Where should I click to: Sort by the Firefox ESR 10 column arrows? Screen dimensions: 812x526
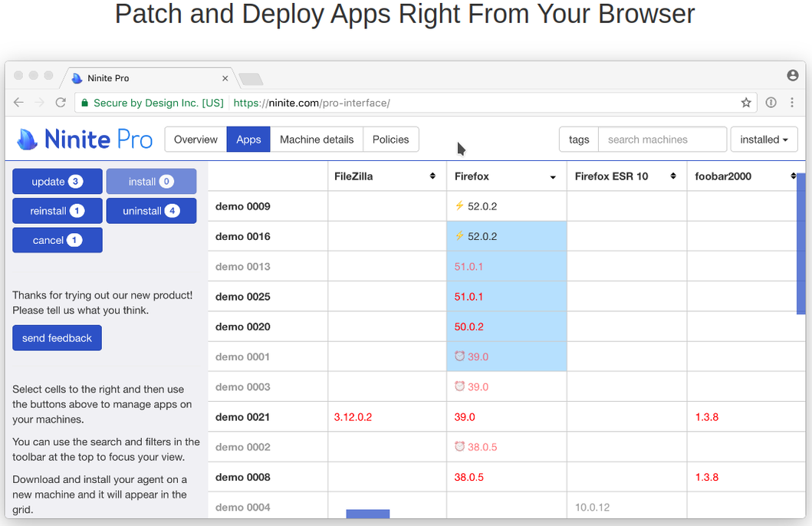coord(673,176)
